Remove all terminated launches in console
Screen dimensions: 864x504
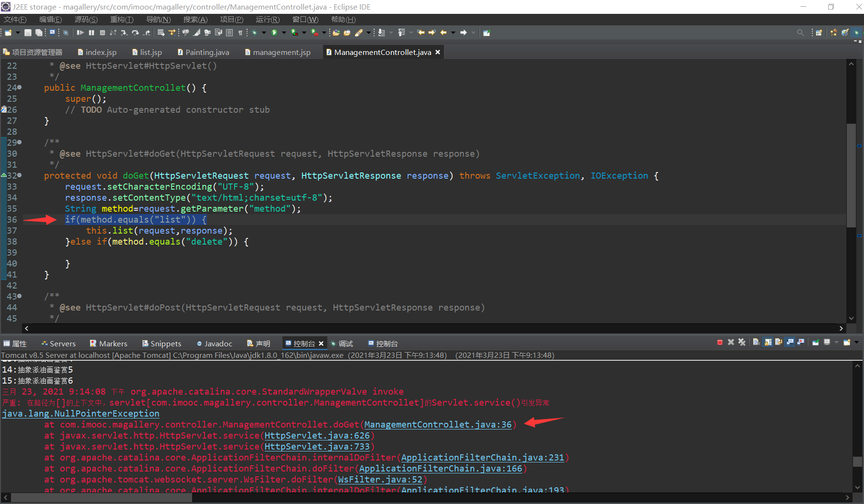742,343
